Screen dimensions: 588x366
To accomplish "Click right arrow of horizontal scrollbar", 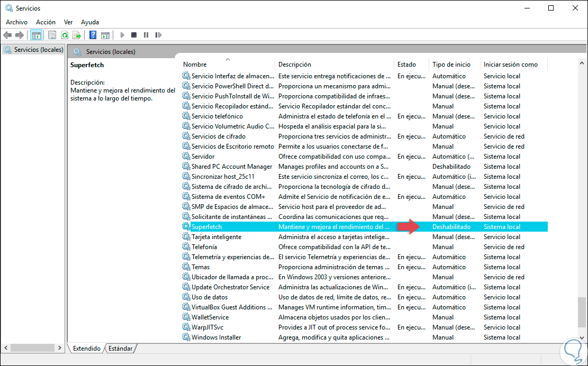I will [60, 348].
